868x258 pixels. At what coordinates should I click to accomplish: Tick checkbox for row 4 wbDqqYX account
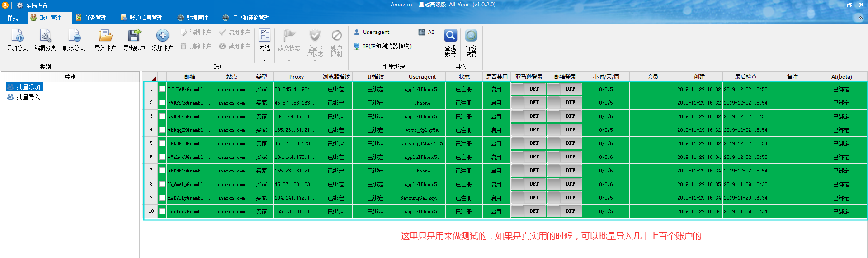point(162,130)
